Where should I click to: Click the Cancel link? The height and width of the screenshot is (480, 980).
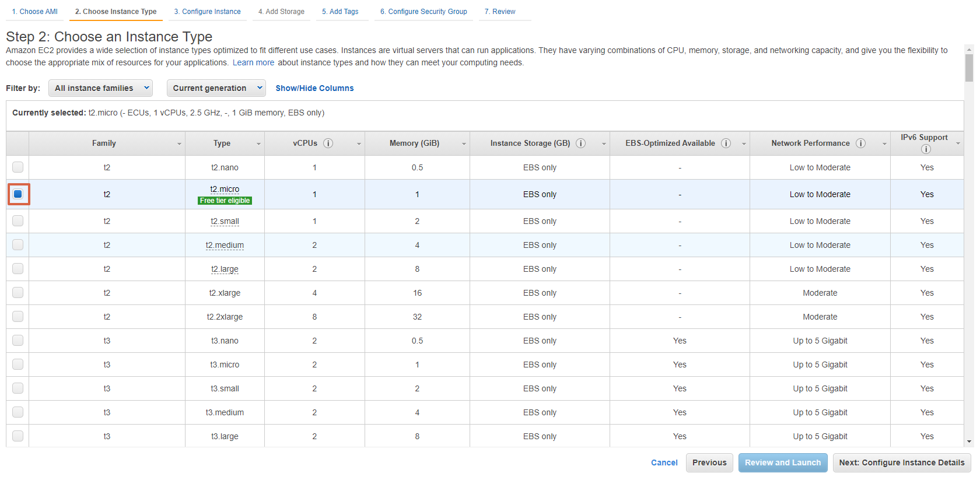(x=664, y=463)
